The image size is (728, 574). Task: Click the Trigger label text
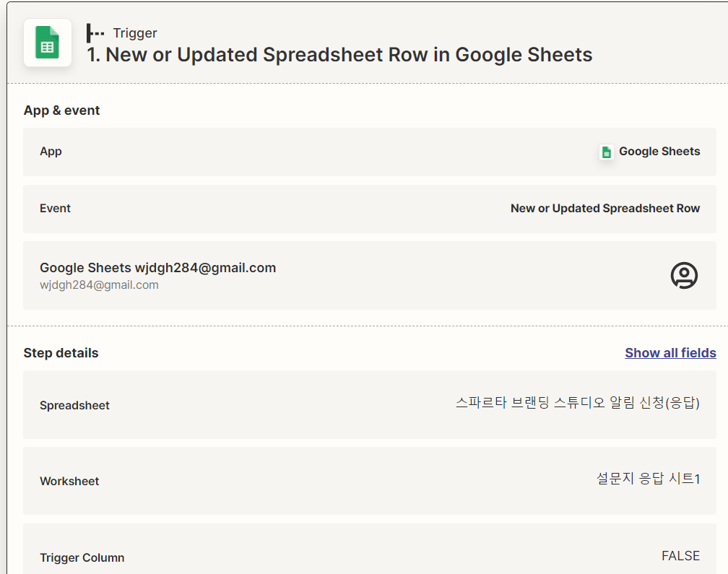point(135,33)
